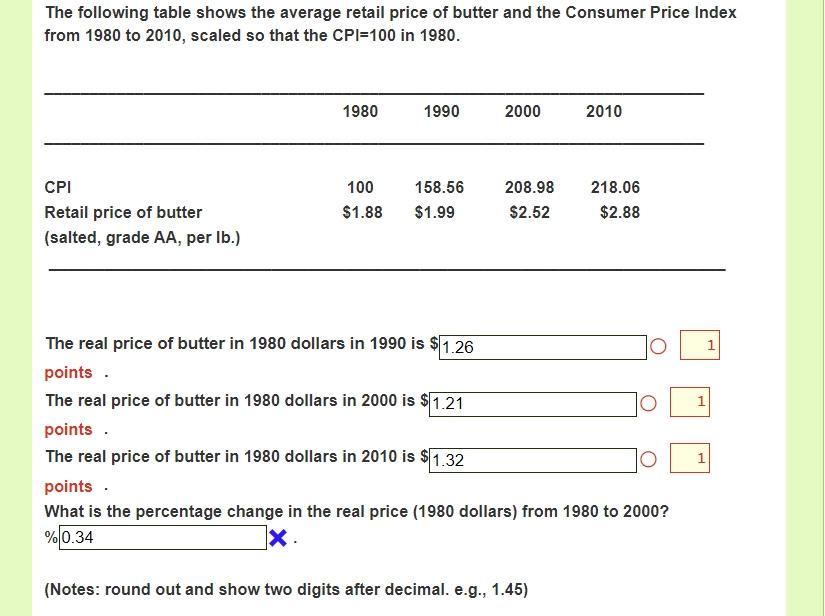Image resolution: width=825 pixels, height=616 pixels.
Task: Click the CPI row label in the table
Action: tap(55, 187)
